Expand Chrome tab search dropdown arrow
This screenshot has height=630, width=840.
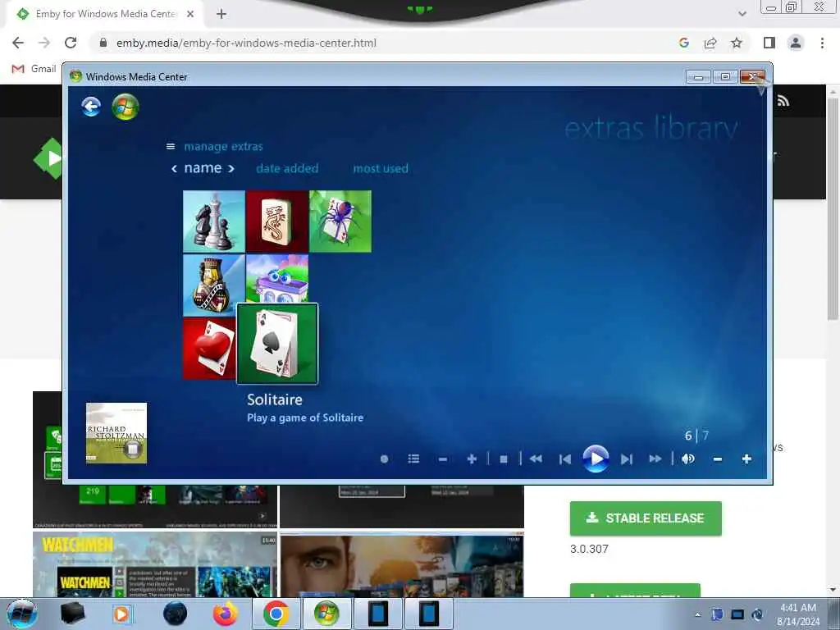click(x=742, y=14)
